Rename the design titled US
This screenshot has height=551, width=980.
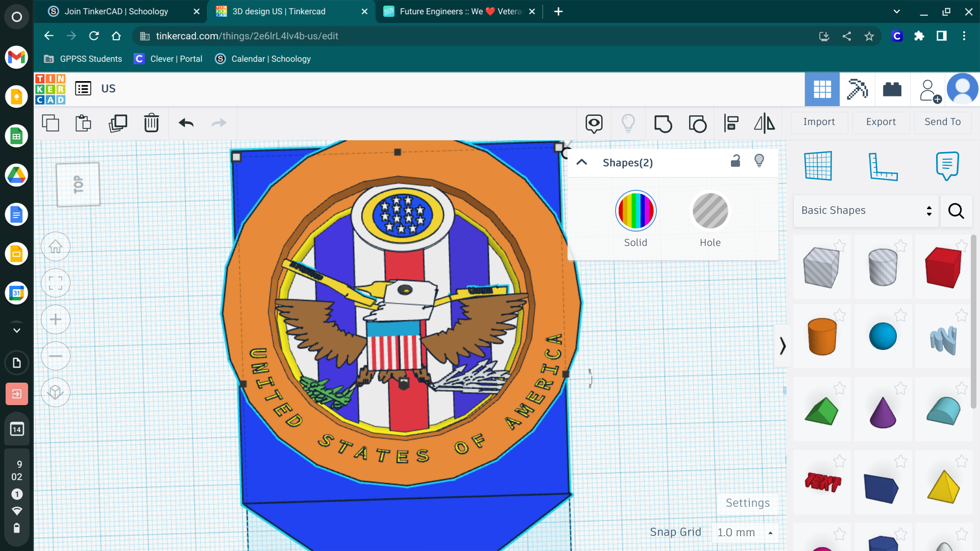coord(108,89)
